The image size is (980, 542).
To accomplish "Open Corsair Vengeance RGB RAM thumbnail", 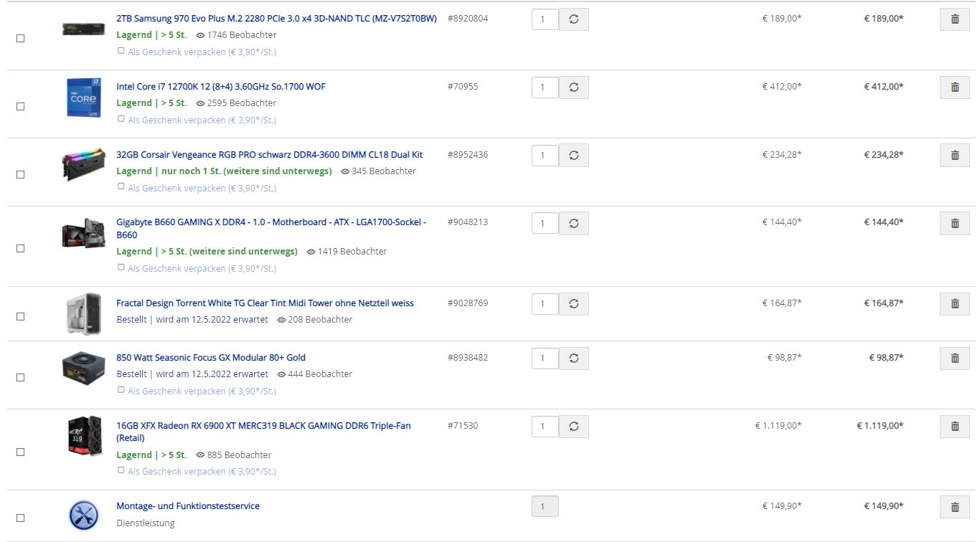I will [x=84, y=165].
